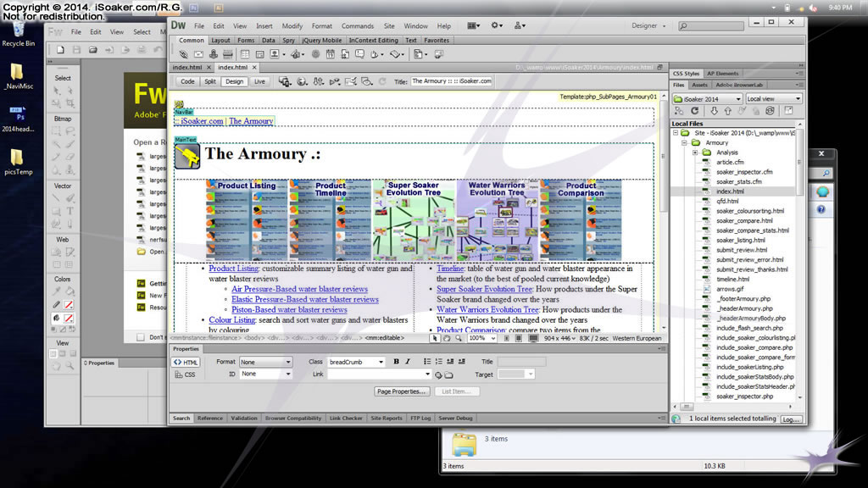The height and width of the screenshot is (488, 868).
Task: Click the Synchronize icon in the Files panel
Action: pos(770,111)
